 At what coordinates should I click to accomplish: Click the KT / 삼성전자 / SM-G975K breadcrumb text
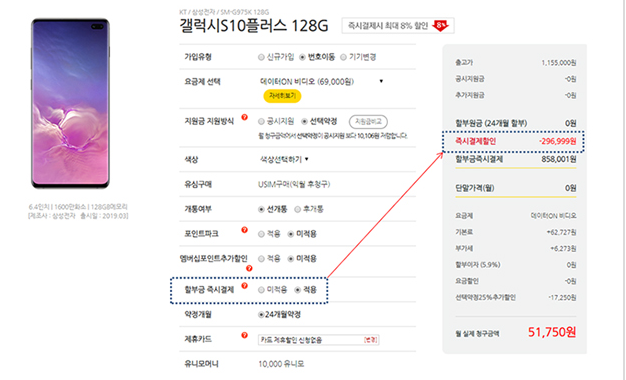[224, 12]
